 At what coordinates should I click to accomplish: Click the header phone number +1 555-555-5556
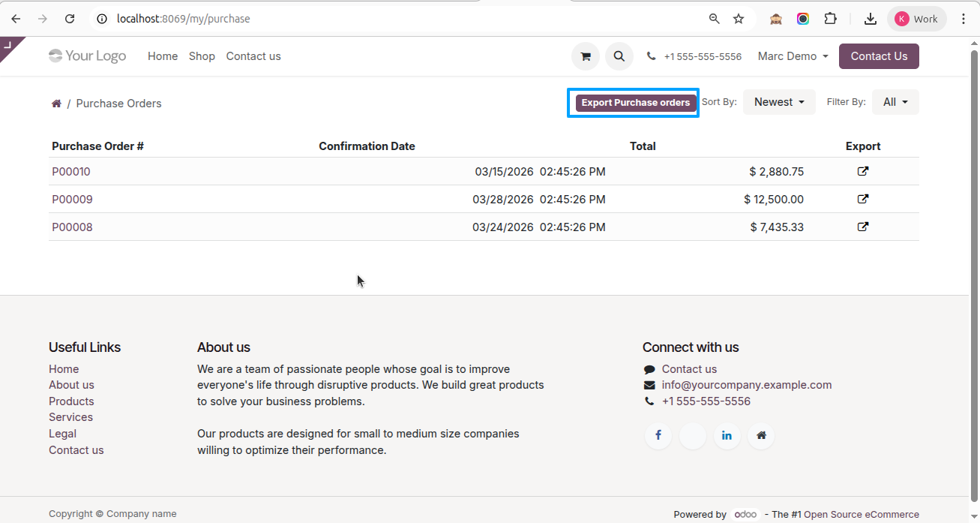[703, 56]
